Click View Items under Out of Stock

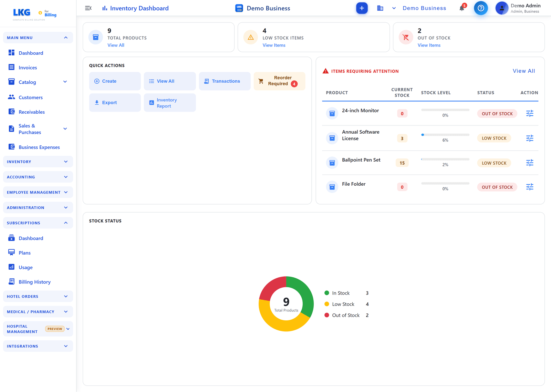(x=429, y=45)
